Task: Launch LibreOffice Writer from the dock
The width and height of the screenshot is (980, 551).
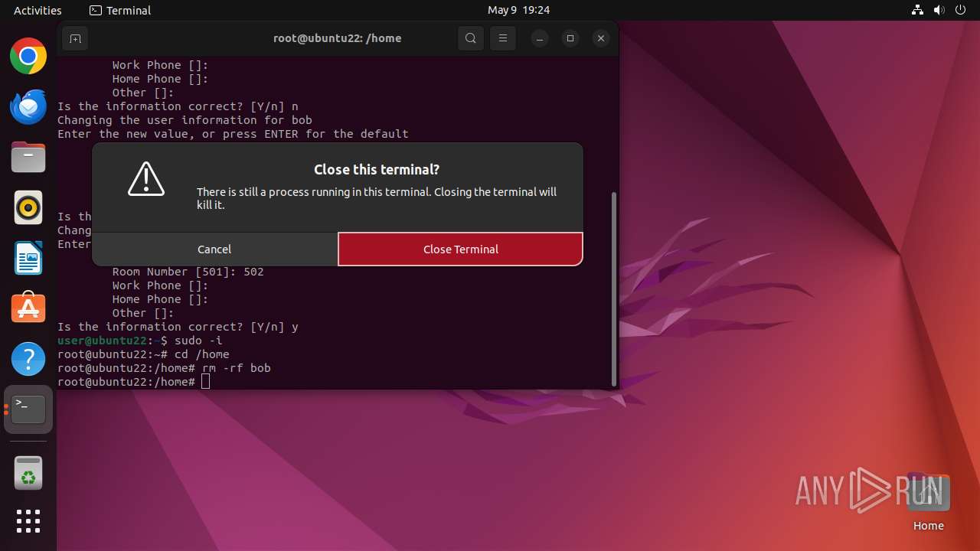Action: point(28,258)
